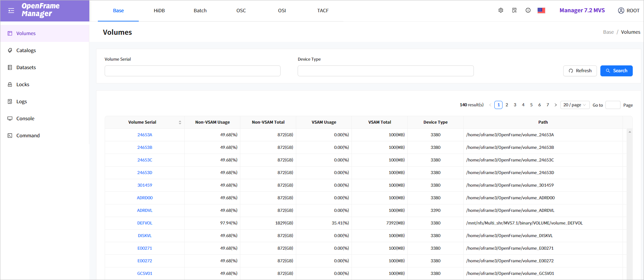Expand the 20 / page size dropdown

click(x=574, y=105)
